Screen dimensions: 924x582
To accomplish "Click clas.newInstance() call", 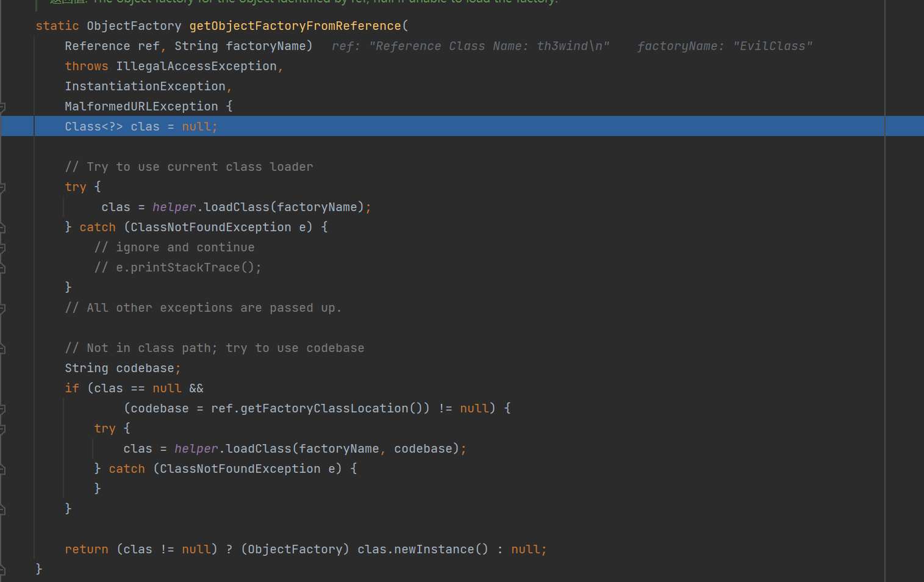I will click(423, 549).
